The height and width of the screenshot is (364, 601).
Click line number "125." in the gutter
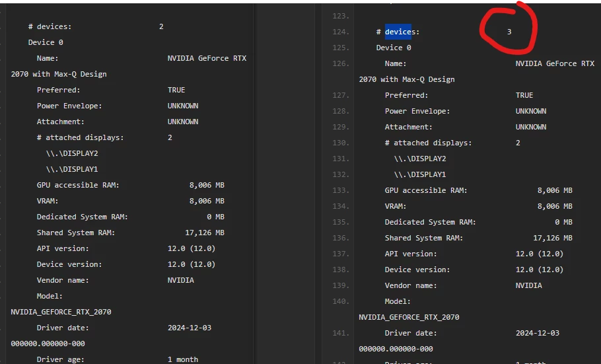click(x=341, y=48)
